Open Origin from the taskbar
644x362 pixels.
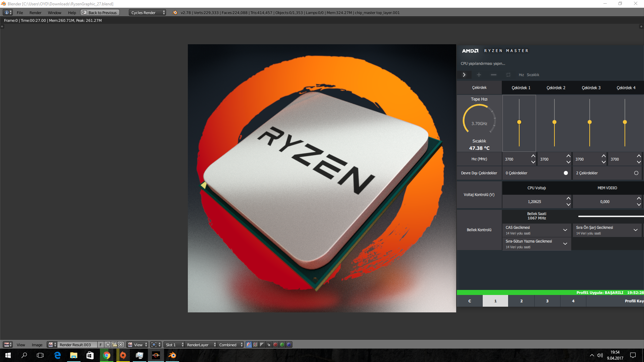pos(123,355)
